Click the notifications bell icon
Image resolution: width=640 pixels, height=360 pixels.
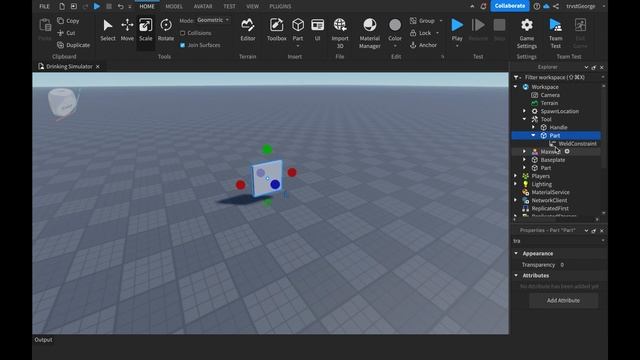tap(483, 6)
